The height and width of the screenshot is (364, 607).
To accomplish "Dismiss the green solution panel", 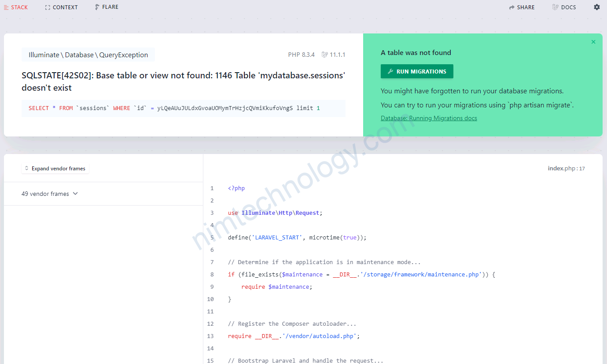I will 593,42.
